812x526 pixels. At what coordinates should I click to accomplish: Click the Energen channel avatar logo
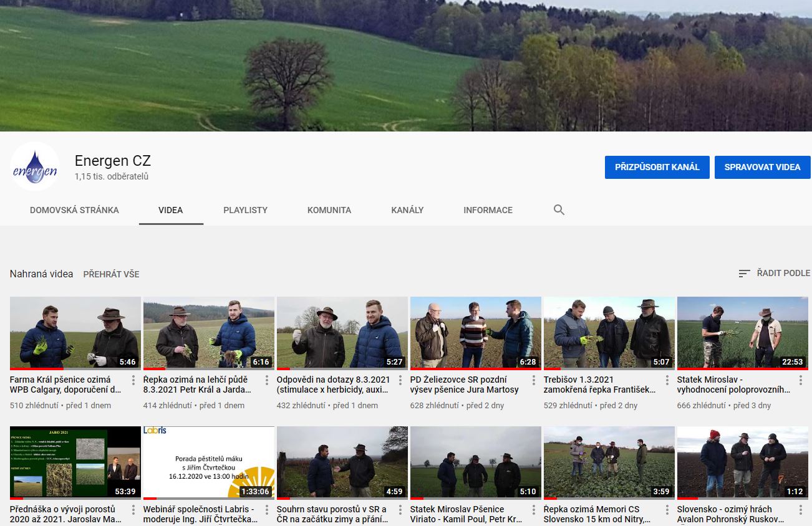tap(35, 166)
